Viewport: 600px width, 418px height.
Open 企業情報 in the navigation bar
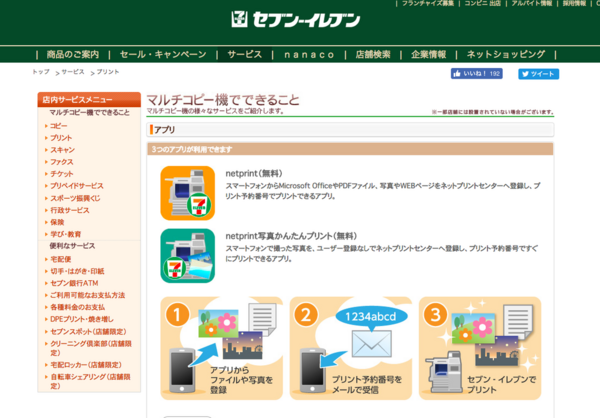pos(429,54)
